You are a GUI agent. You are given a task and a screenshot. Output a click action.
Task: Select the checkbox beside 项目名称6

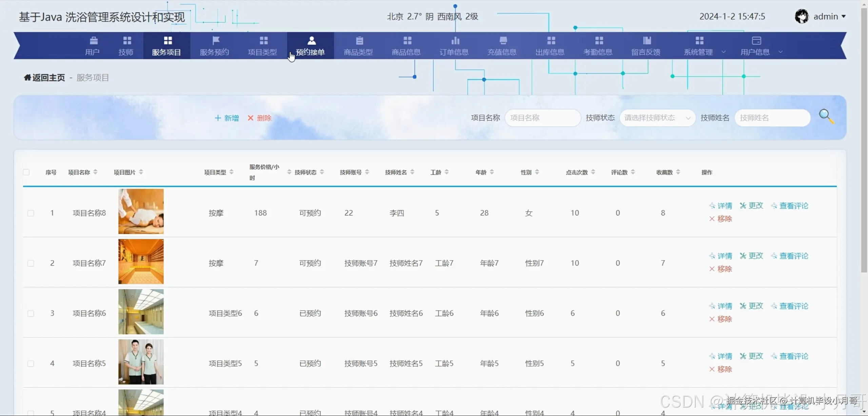pyautogui.click(x=31, y=313)
